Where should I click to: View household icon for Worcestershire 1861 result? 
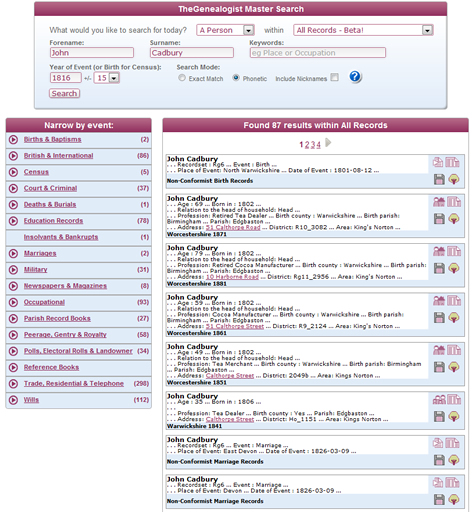(439, 300)
